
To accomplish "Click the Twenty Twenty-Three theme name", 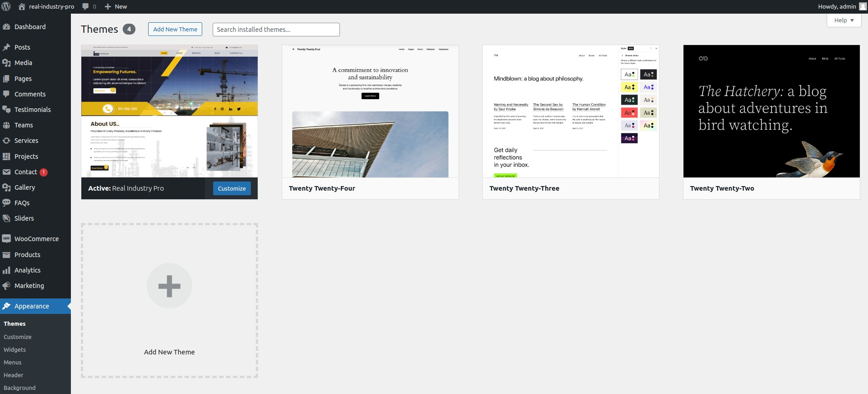I will click(x=524, y=188).
